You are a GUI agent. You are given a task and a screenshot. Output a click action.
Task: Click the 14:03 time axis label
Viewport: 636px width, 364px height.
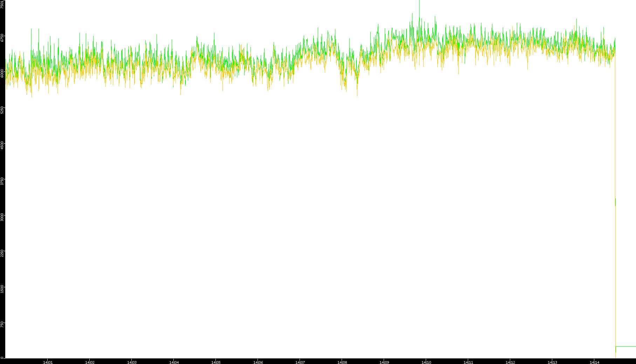pos(132,362)
